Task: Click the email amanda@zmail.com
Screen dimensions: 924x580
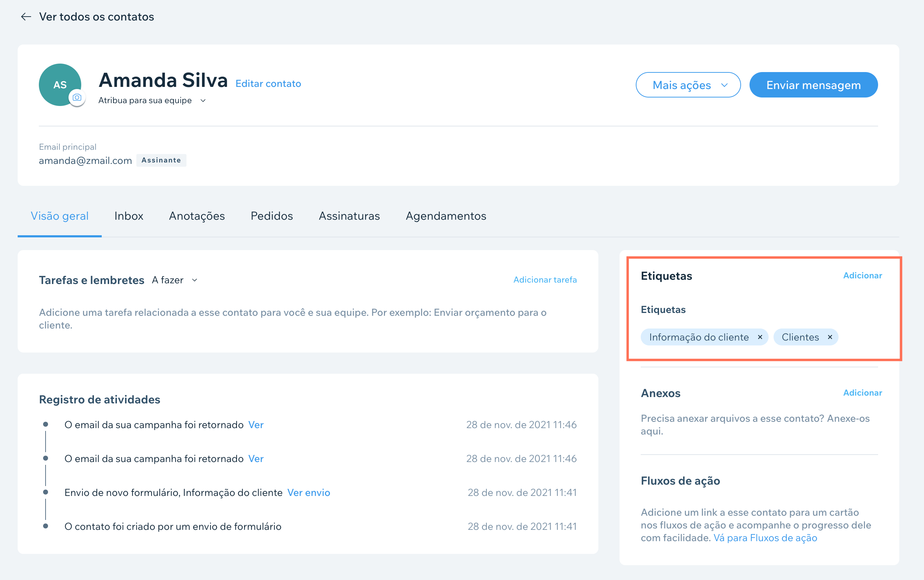Action: [x=85, y=161]
